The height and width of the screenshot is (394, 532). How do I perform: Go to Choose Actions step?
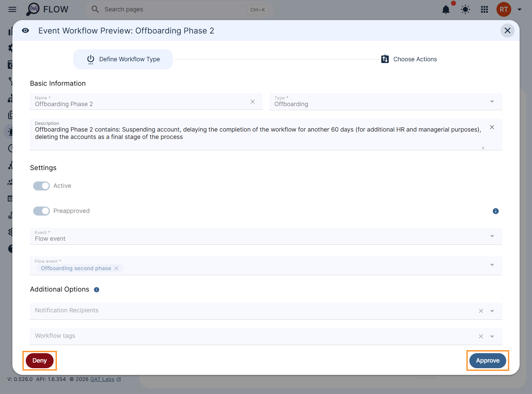coord(409,59)
